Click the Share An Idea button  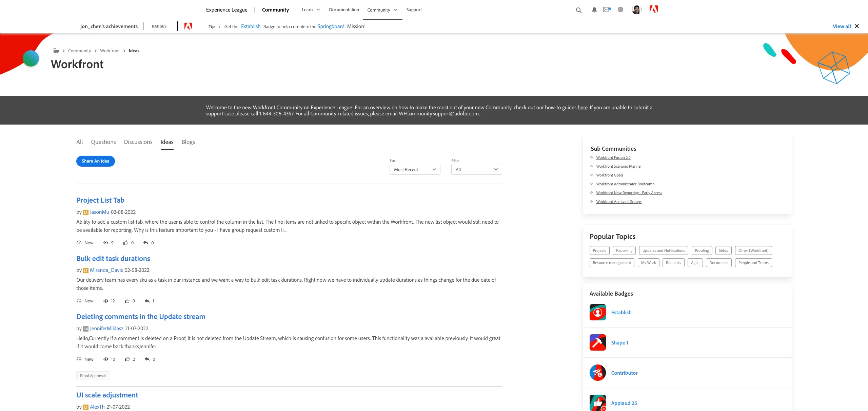tap(95, 161)
